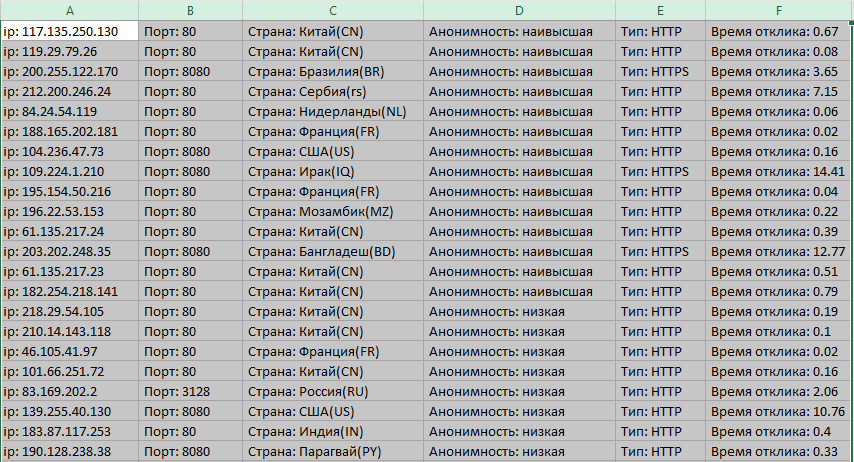Select the Сербия(rs) country cell
This screenshot has height=462, width=854.
point(332,91)
